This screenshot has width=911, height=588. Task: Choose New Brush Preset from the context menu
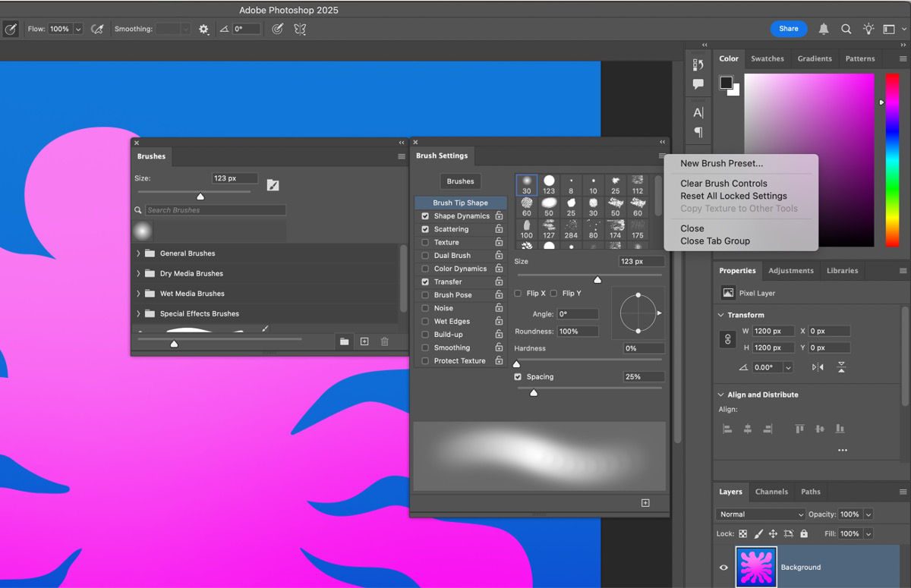click(721, 163)
